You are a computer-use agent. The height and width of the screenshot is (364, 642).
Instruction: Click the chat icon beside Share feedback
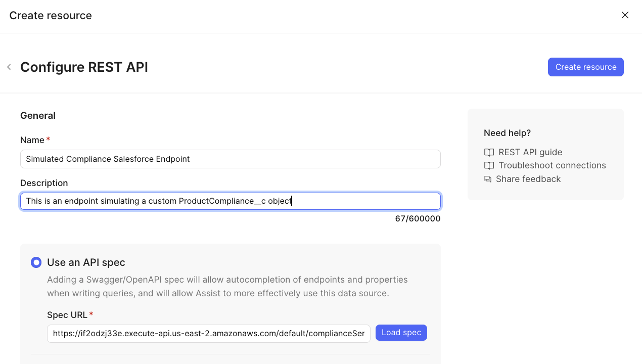coord(488,179)
